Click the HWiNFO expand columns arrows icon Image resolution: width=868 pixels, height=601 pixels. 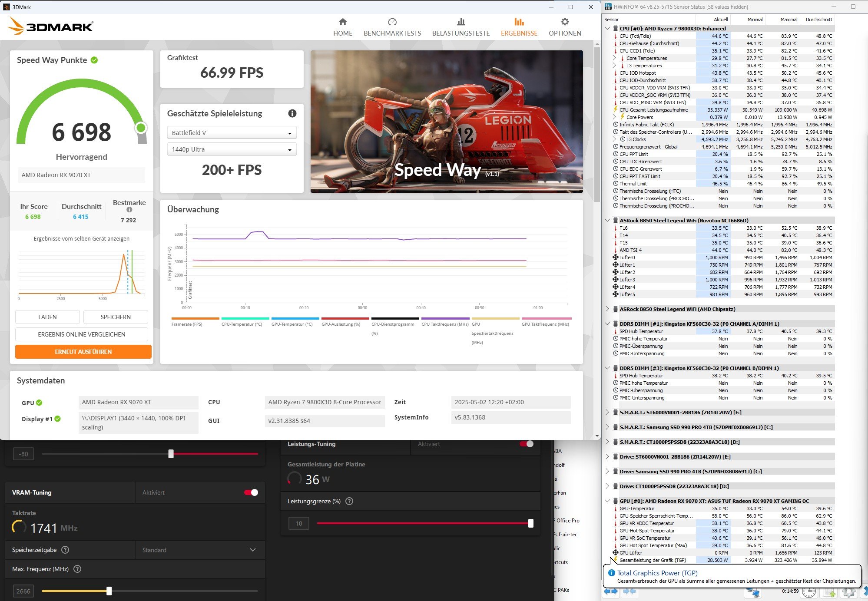[x=611, y=591]
